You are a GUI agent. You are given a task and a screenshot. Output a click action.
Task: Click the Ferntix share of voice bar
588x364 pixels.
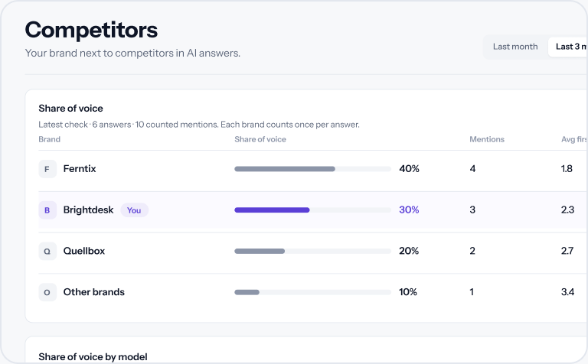(312, 169)
